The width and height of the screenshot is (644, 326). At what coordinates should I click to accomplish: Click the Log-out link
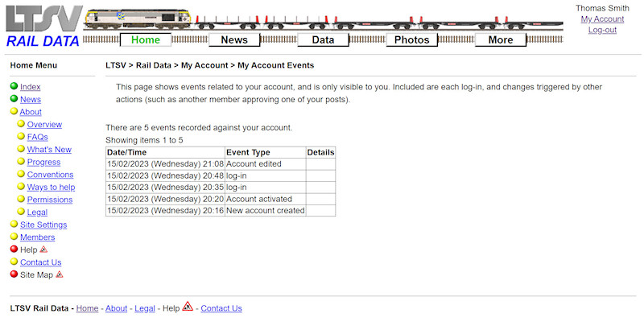pyautogui.click(x=602, y=30)
